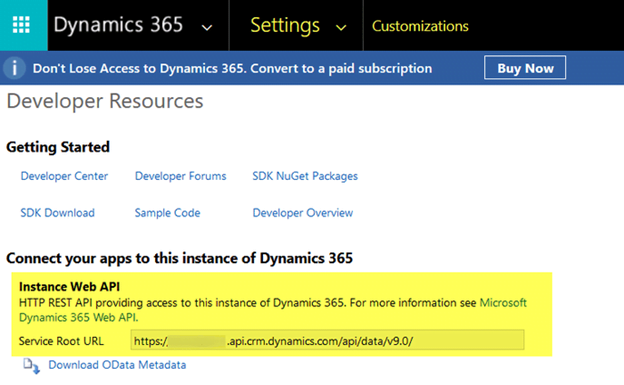
Task: Expand the Settings dropdown chevron
Action: click(341, 27)
